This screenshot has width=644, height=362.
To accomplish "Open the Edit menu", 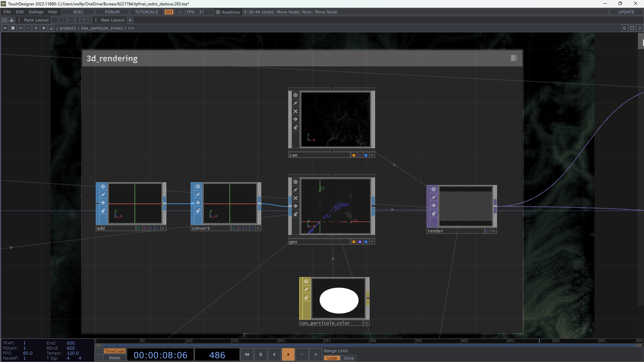I will 20,12.
